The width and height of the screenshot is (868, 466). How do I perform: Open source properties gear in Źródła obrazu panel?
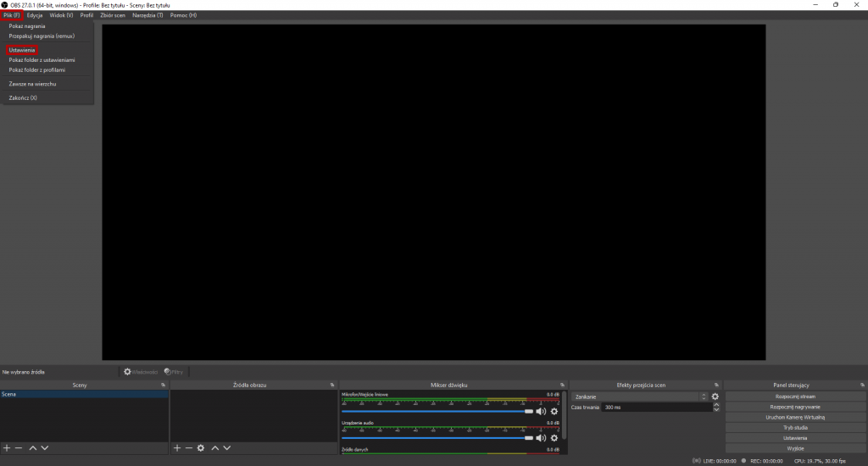click(x=201, y=447)
